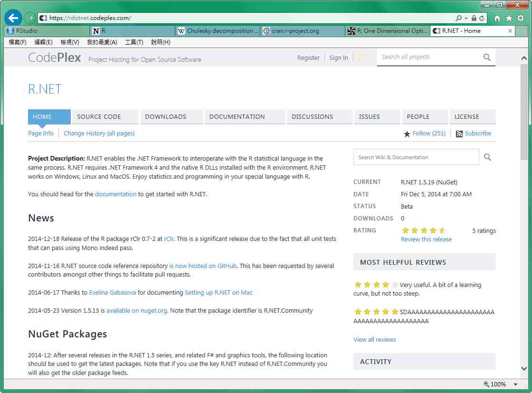Click the wiki search magnifier icon
Screen dimensions: 532x393
click(x=487, y=157)
